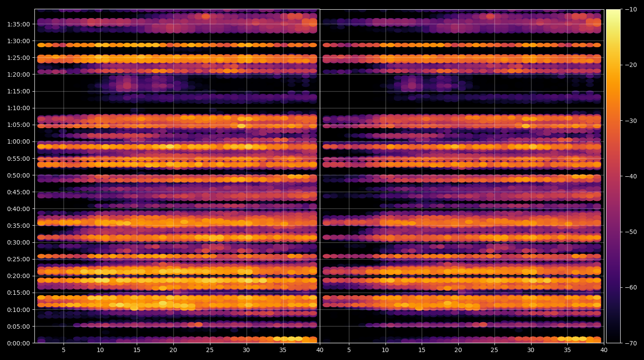This screenshot has width=644, height=360.
Task: Click the −50 colorbar tick label
Action: pos(631,232)
